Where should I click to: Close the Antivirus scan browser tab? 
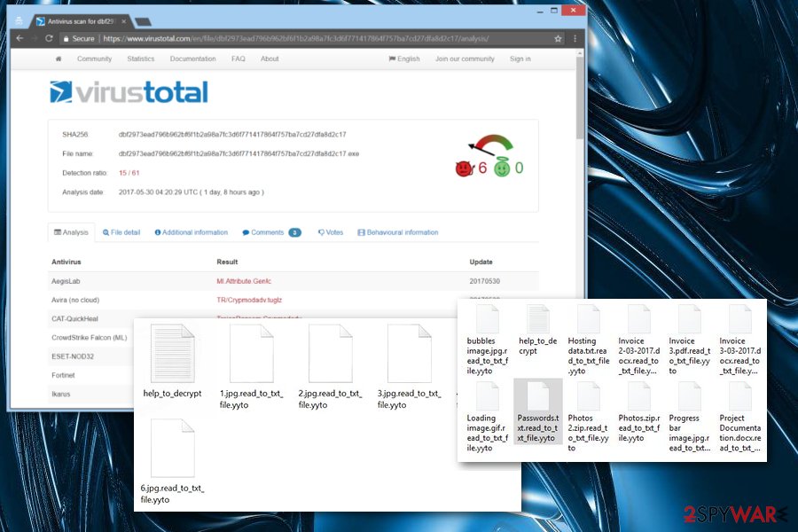coord(123,21)
